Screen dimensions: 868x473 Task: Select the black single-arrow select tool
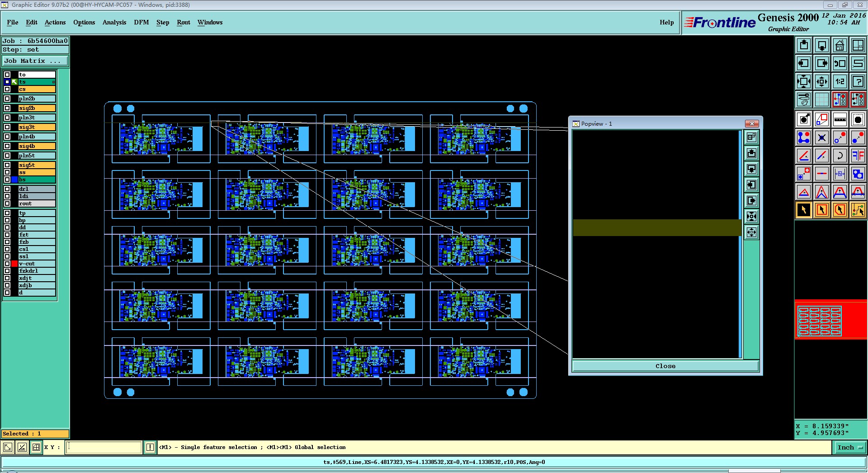click(804, 210)
